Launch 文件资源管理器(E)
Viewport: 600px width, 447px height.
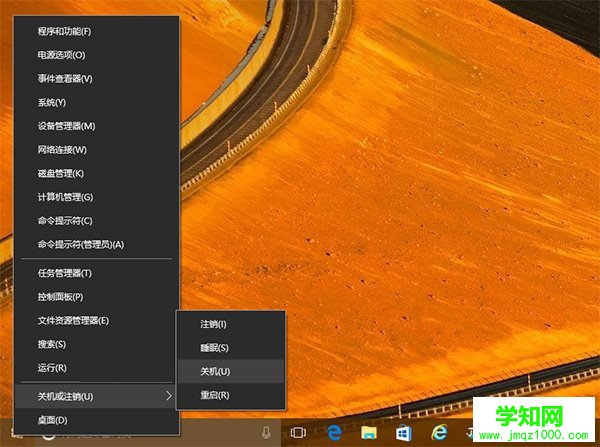click(x=96, y=321)
